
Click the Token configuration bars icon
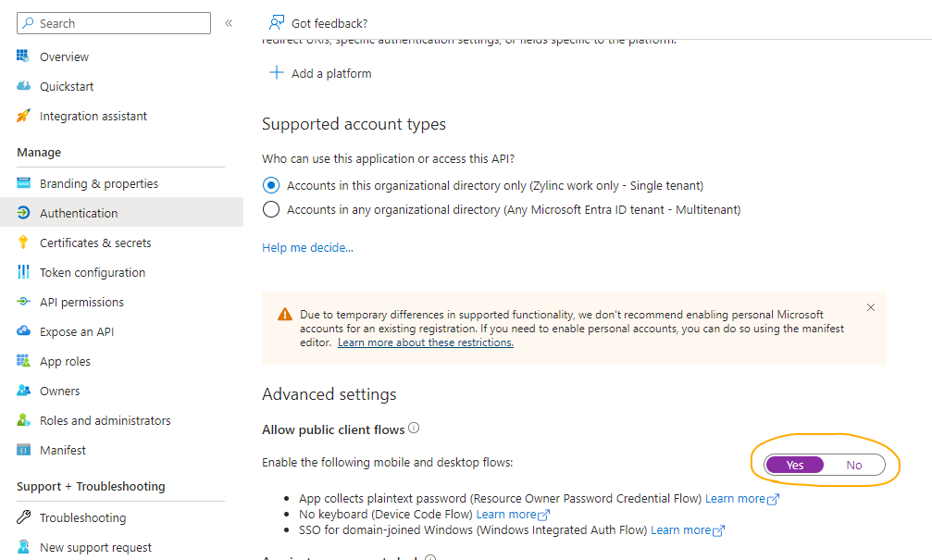coord(23,272)
